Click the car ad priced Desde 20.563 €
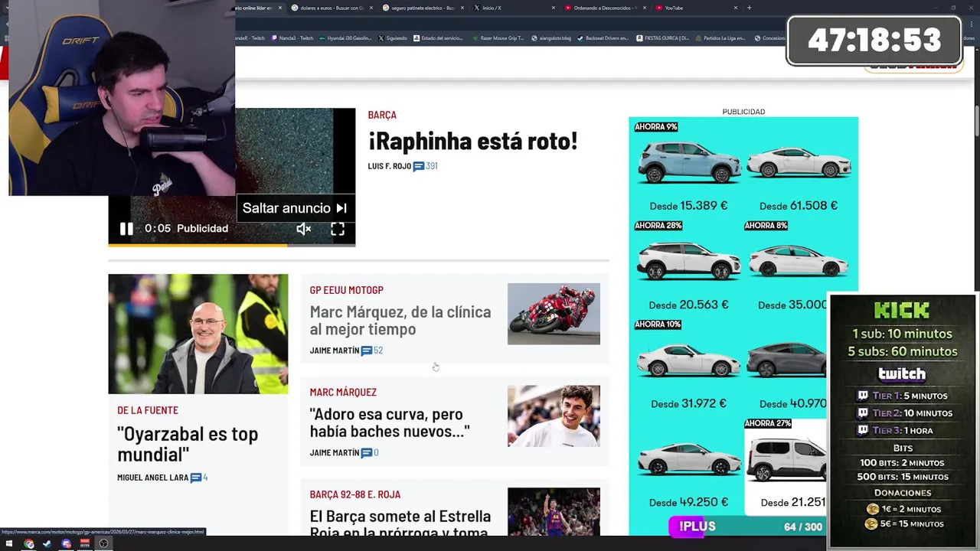 [688, 268]
